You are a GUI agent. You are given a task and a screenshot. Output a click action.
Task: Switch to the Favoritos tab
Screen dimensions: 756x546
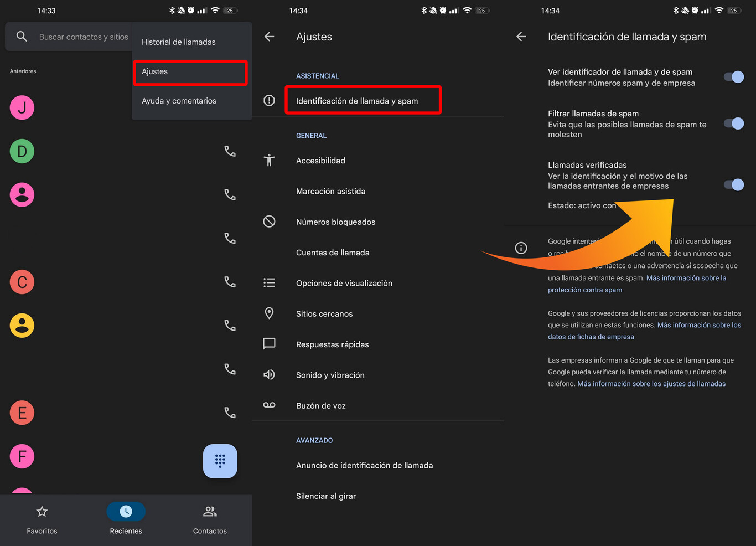click(42, 519)
